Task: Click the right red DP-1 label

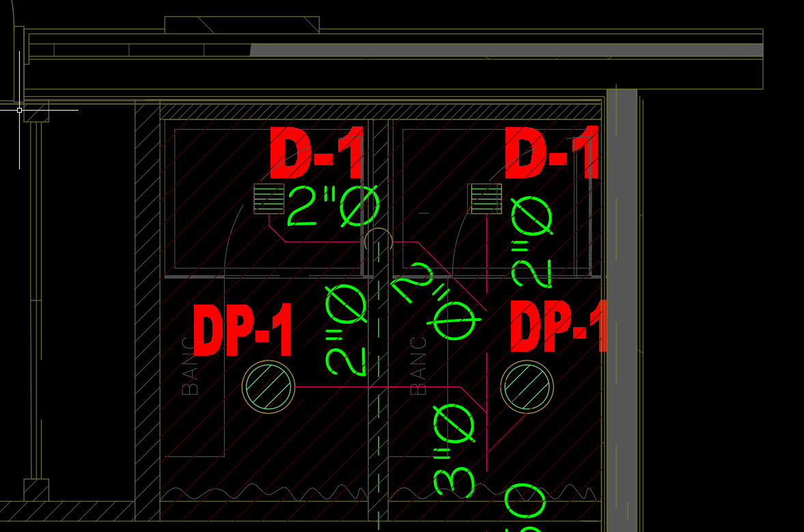Action: tap(557, 328)
